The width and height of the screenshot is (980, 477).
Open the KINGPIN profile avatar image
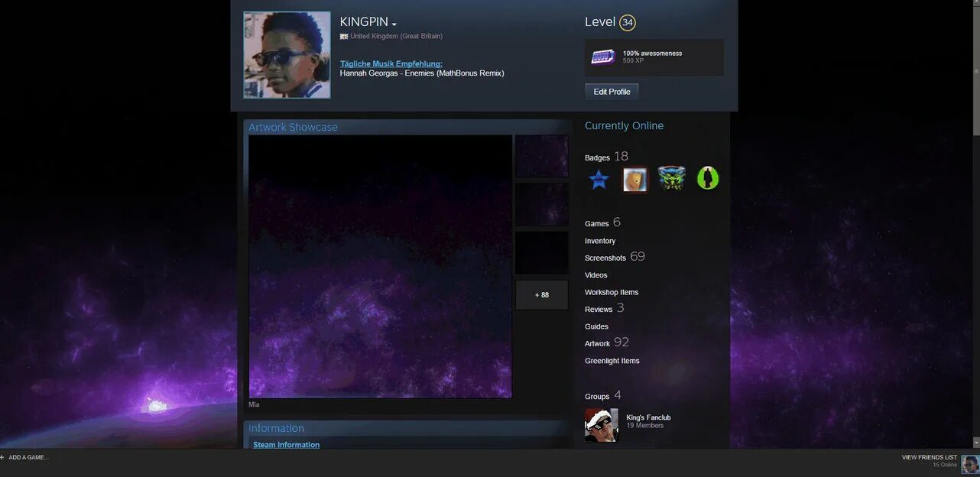[287, 55]
